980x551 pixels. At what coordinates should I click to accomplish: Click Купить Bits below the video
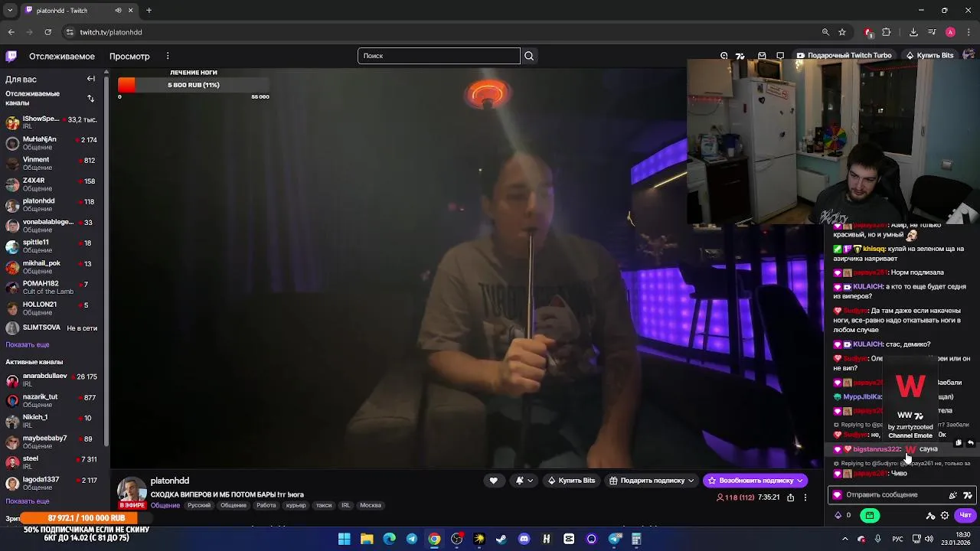click(571, 481)
